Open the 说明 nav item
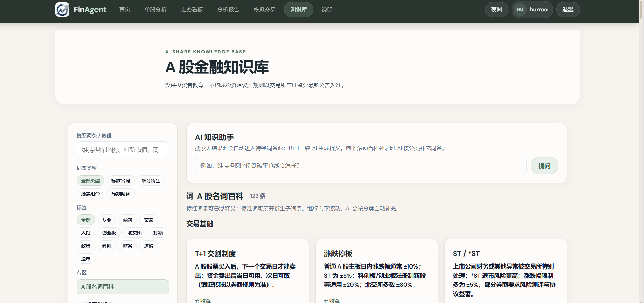The width and height of the screenshot is (644, 303). [x=327, y=9]
